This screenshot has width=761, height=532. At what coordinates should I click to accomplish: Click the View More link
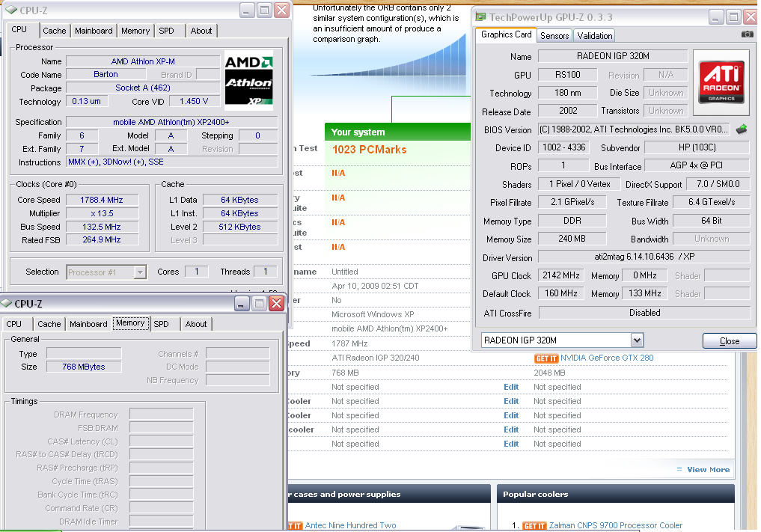pyautogui.click(x=708, y=469)
